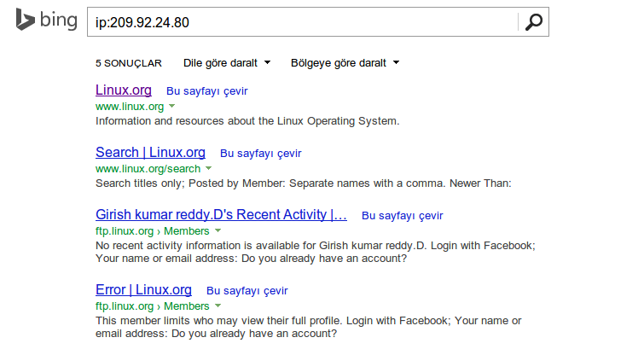Image resolution: width=644 pixels, height=355 pixels.
Task: Open the 'Error | Linux.org' result
Action: [144, 289]
